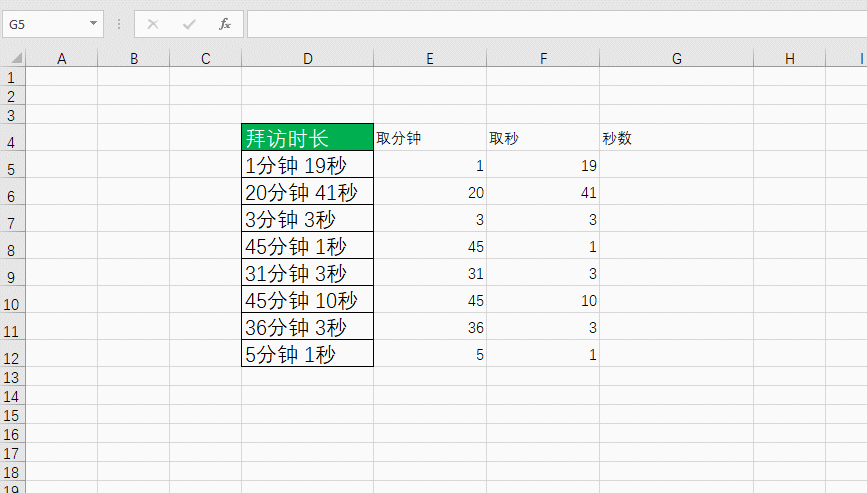867x493 pixels.
Task: Select row 1 header
Action: tap(12, 77)
